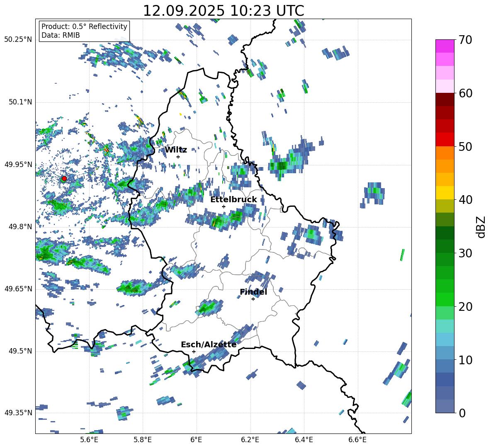Select the Wiltz city label
This screenshot has width=491, height=448.
pyautogui.click(x=176, y=150)
